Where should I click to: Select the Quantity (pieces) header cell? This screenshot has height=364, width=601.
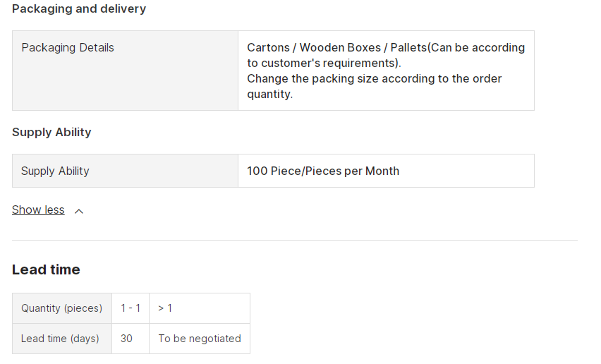point(62,308)
